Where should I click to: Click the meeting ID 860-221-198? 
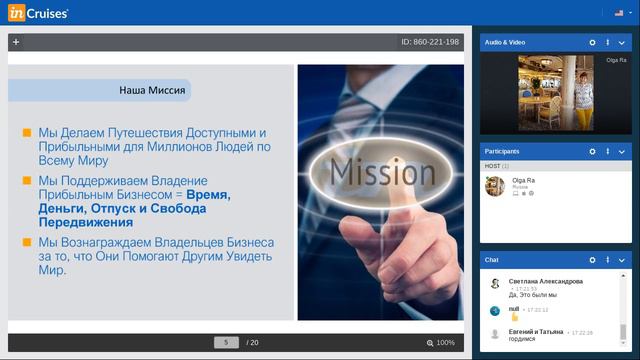[x=430, y=42]
